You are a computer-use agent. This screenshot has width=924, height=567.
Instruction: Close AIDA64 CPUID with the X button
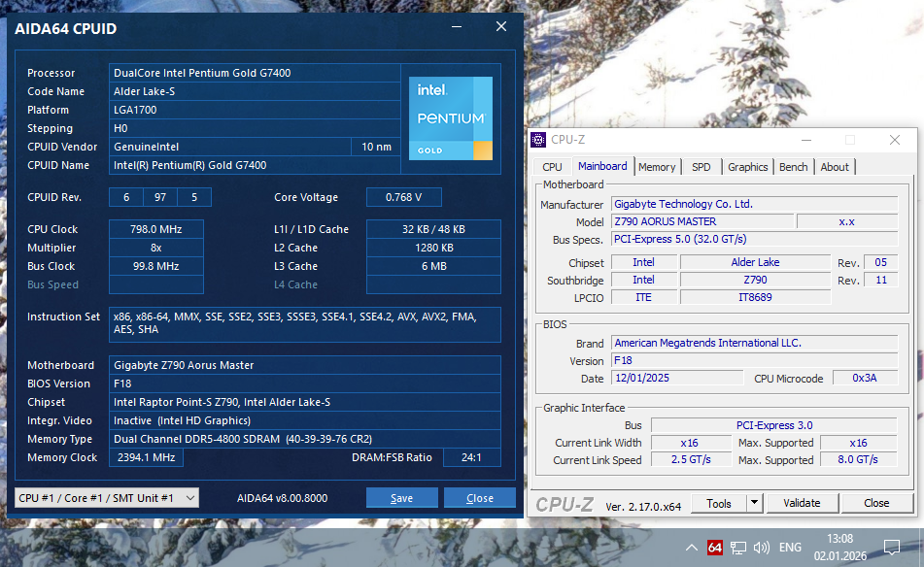pyautogui.click(x=501, y=26)
